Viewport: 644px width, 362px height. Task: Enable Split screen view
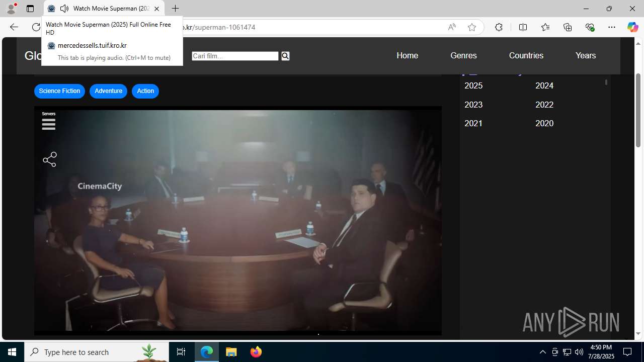click(523, 27)
